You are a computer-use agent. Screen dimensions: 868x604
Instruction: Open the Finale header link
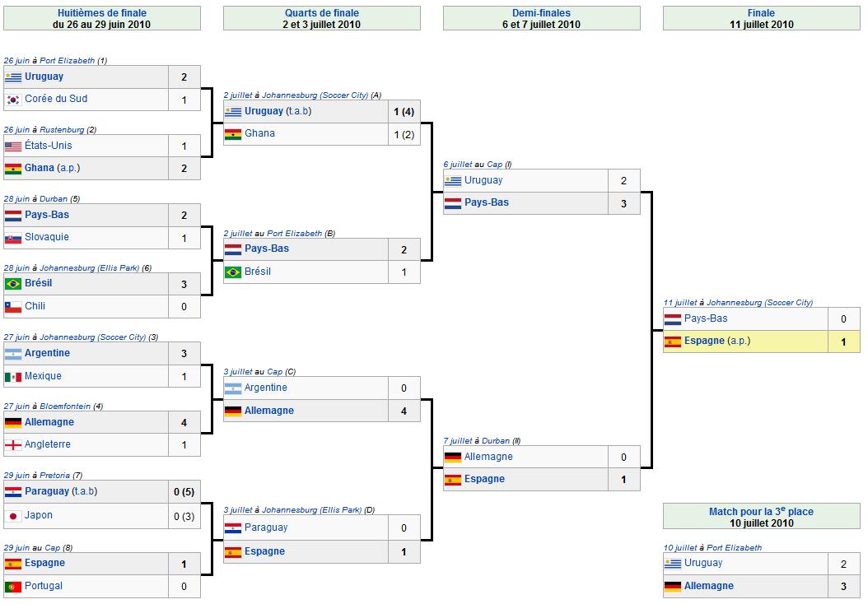pyautogui.click(x=761, y=12)
